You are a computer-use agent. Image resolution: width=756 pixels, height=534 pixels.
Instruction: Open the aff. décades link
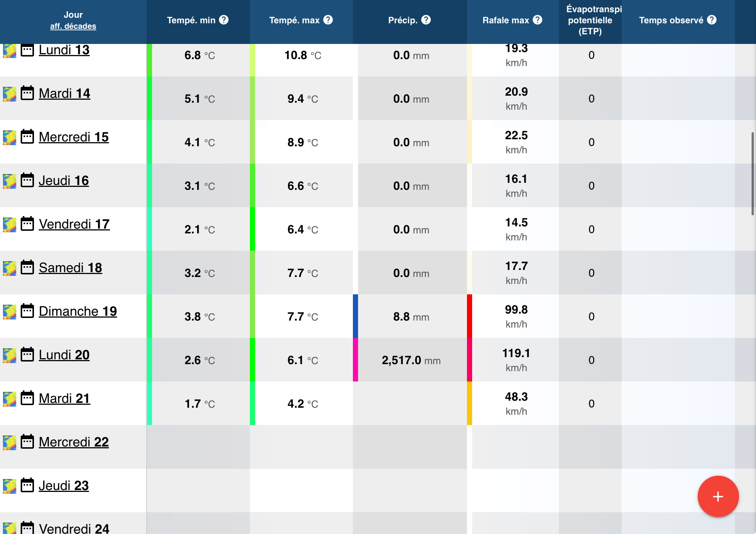click(73, 26)
